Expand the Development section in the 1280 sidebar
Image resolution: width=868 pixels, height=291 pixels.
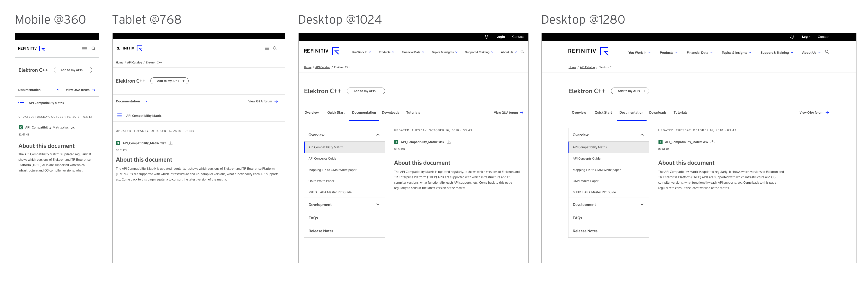[x=642, y=204]
